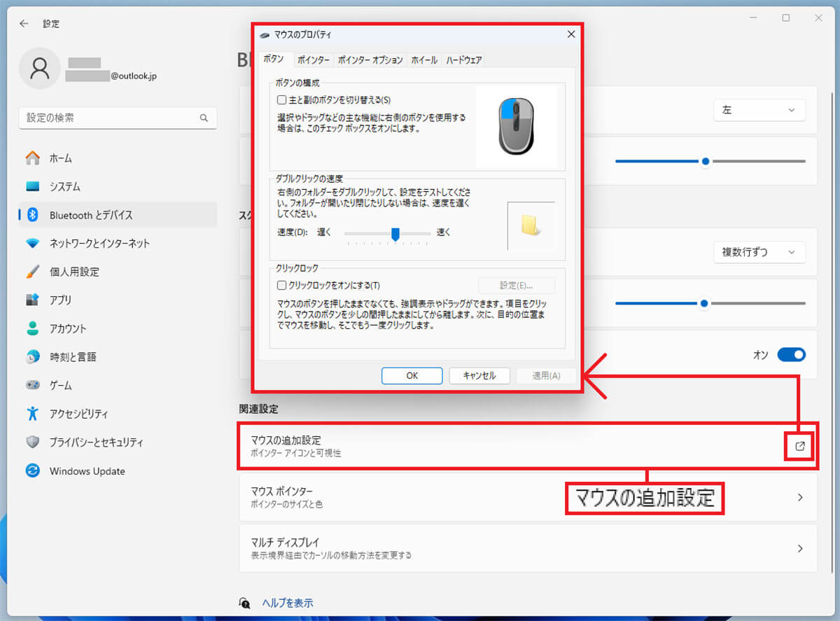Close the マウスのプロパティ dialog
Viewport: 840px width, 621px height.
[x=571, y=34]
